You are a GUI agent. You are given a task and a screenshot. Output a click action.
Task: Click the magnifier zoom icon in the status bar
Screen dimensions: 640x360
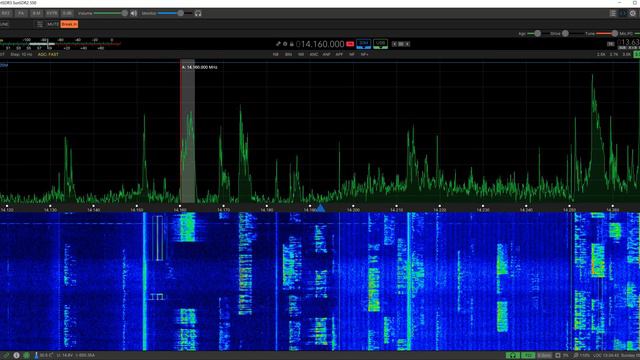pos(576,356)
